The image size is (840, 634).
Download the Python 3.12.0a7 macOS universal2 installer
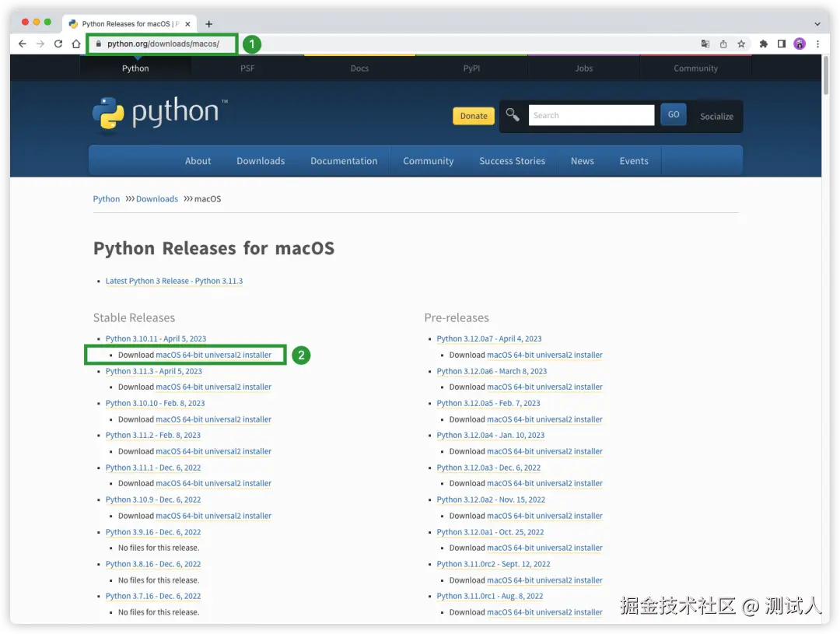coord(544,355)
